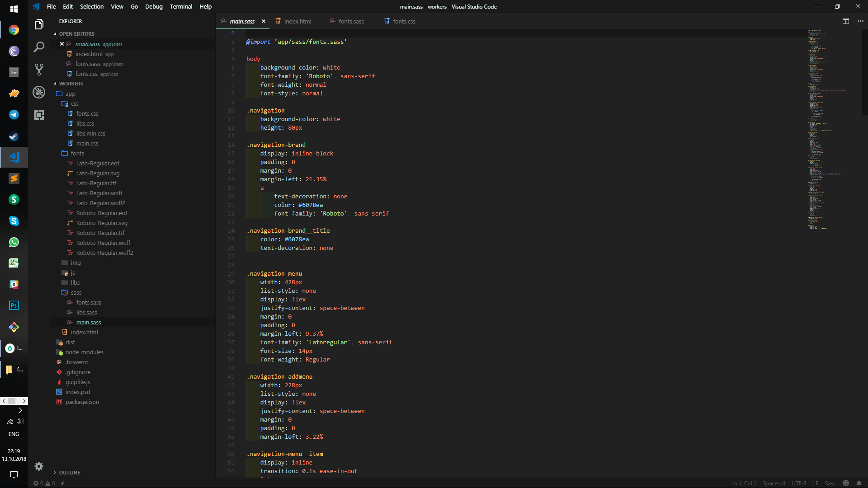Open Photoshop from the taskbar
This screenshot has width=868, height=488.
point(14,305)
